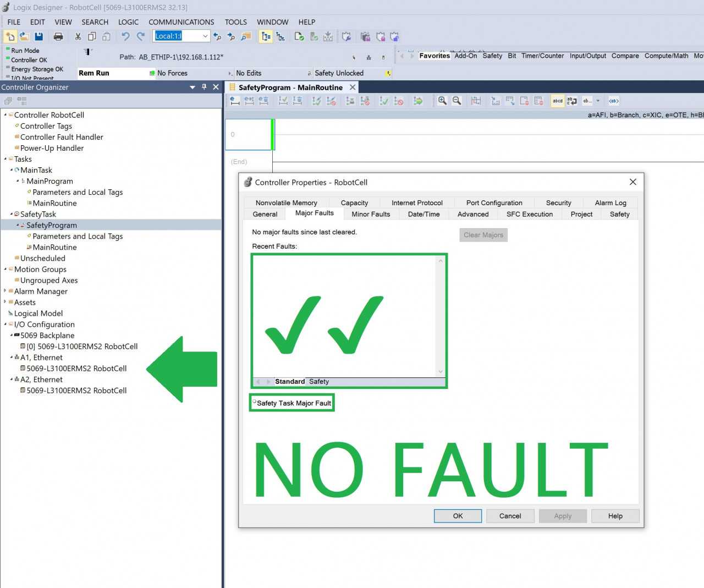Image resolution: width=704 pixels, height=588 pixels.
Task: Pin the Controller Organizer panel
Action: point(204,87)
